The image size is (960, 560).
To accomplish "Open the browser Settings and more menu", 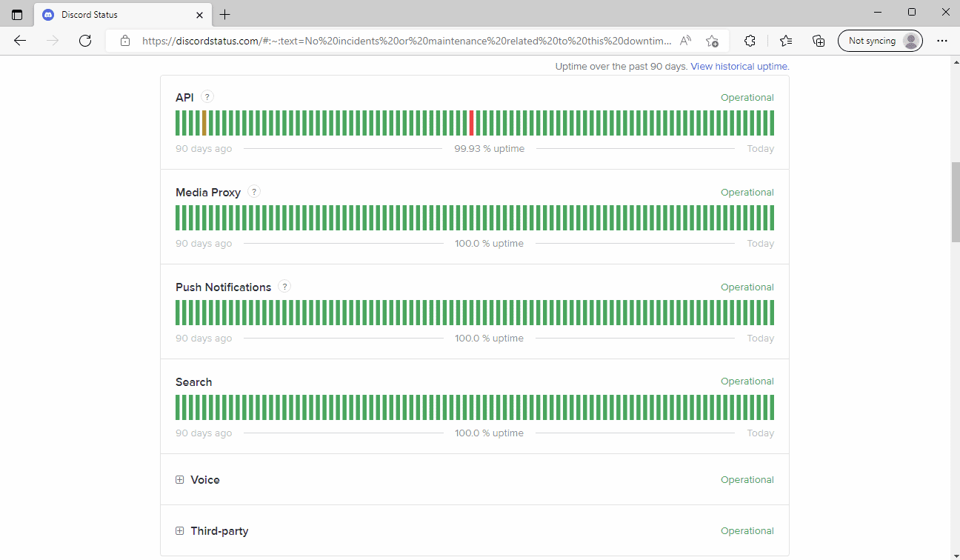I will pos(941,41).
